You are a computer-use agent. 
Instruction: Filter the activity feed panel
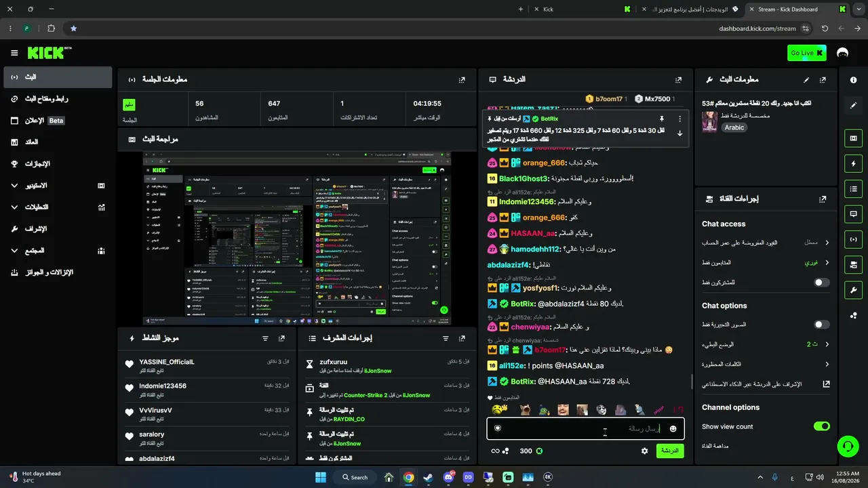click(265, 338)
